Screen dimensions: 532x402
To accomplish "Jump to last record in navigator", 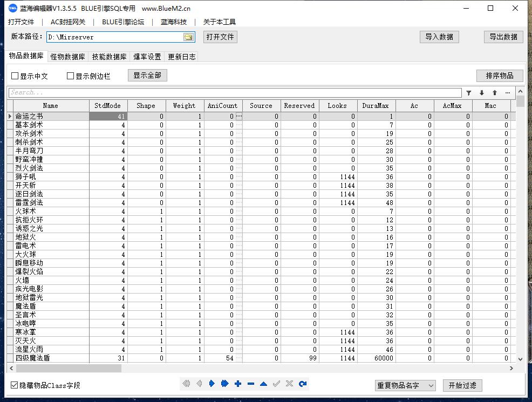I will (224, 384).
